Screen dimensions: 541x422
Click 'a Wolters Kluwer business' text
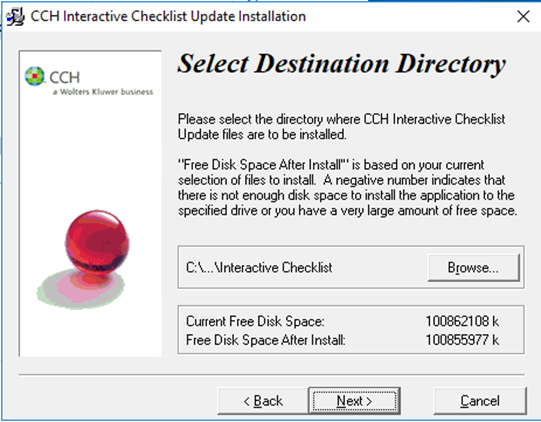(103, 92)
